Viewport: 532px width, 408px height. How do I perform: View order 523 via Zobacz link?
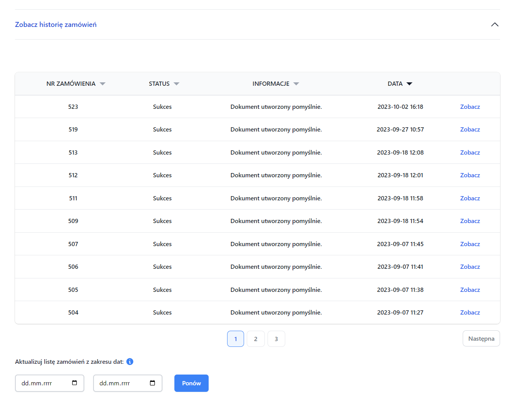(x=470, y=107)
